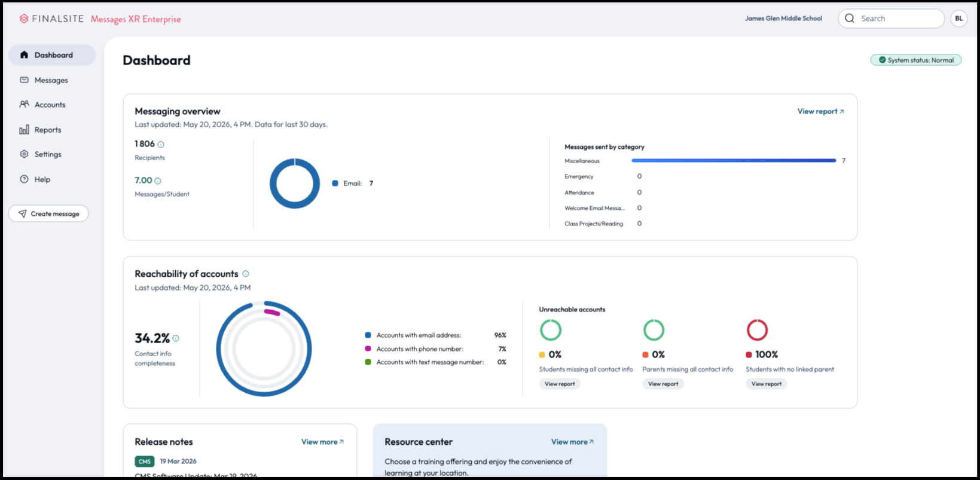Viewport: 980px width, 480px height.
Task: Click blue swatch for Accounts with email address
Action: click(368, 335)
